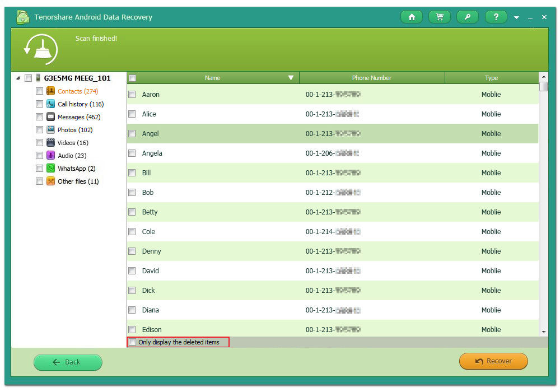Screen dimensions: 560x392
Task: Enable Only display the deleted items
Action: point(133,342)
